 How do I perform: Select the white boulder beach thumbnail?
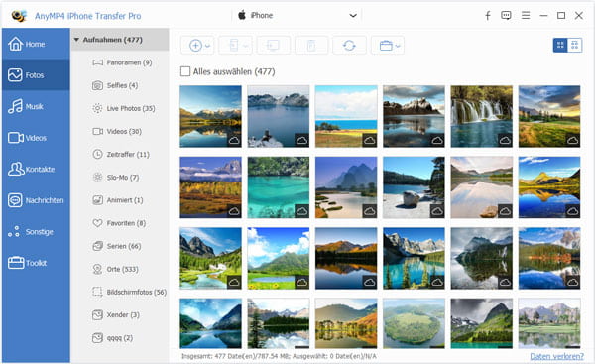[x=414, y=187]
